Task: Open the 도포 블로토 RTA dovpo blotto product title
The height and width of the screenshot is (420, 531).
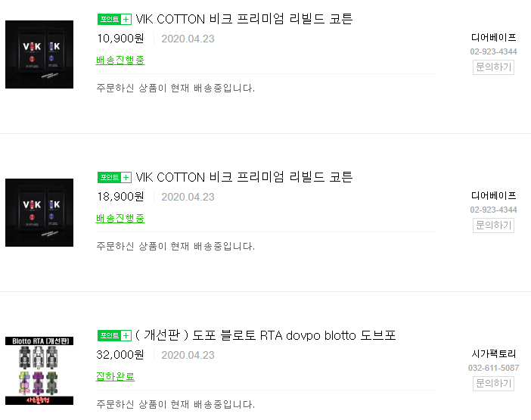Action: point(265,335)
